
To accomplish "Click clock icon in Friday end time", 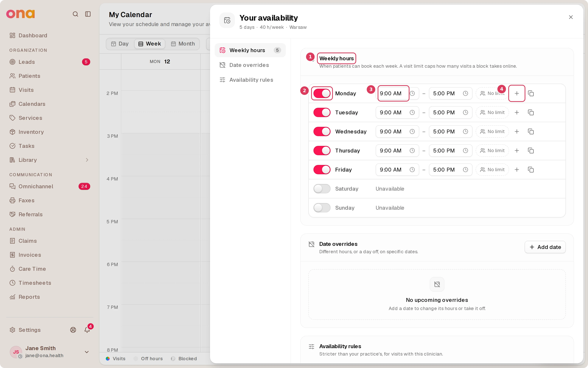I will (465, 170).
